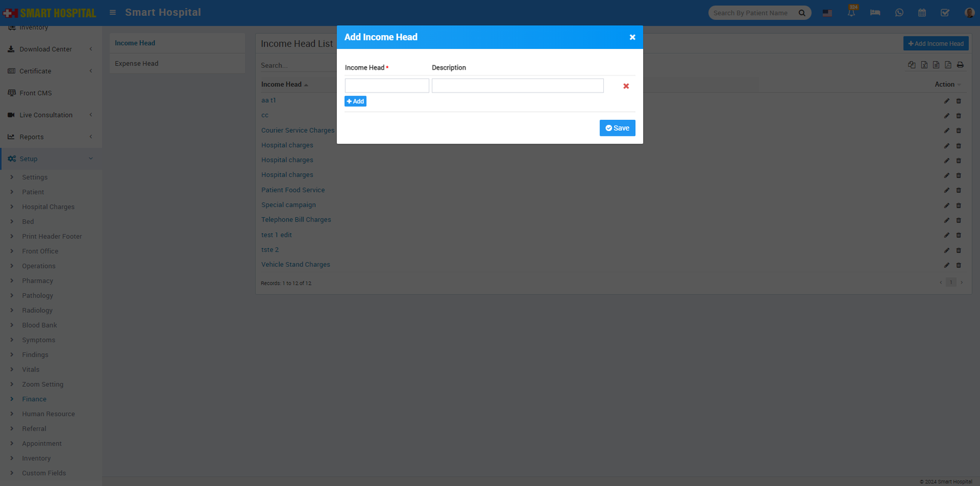Screen dimensions: 980x486
Task: Click the notification bell icon
Action: (x=851, y=13)
